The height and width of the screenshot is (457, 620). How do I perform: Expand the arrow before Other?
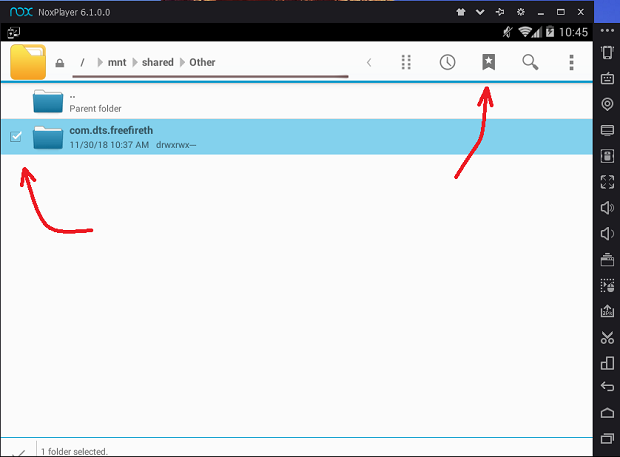point(182,62)
